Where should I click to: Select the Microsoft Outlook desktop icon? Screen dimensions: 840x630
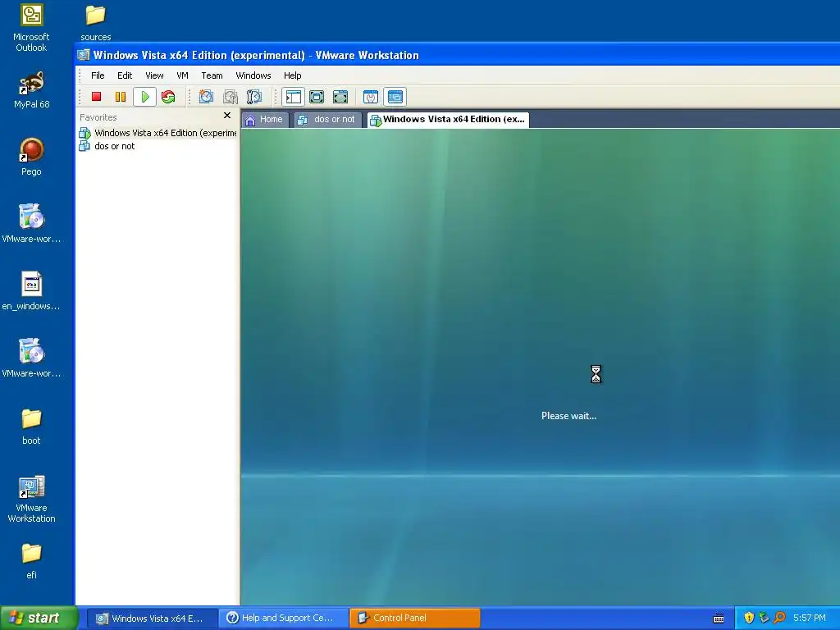click(31, 28)
